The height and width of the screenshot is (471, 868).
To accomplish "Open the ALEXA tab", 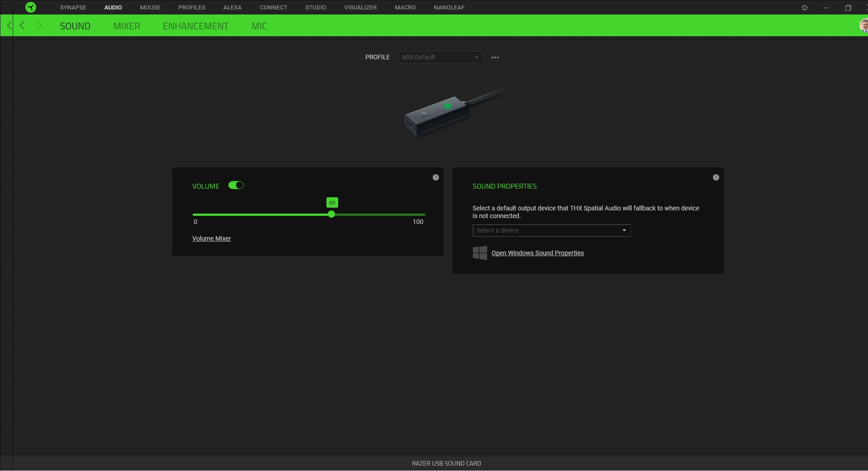I will [x=232, y=8].
